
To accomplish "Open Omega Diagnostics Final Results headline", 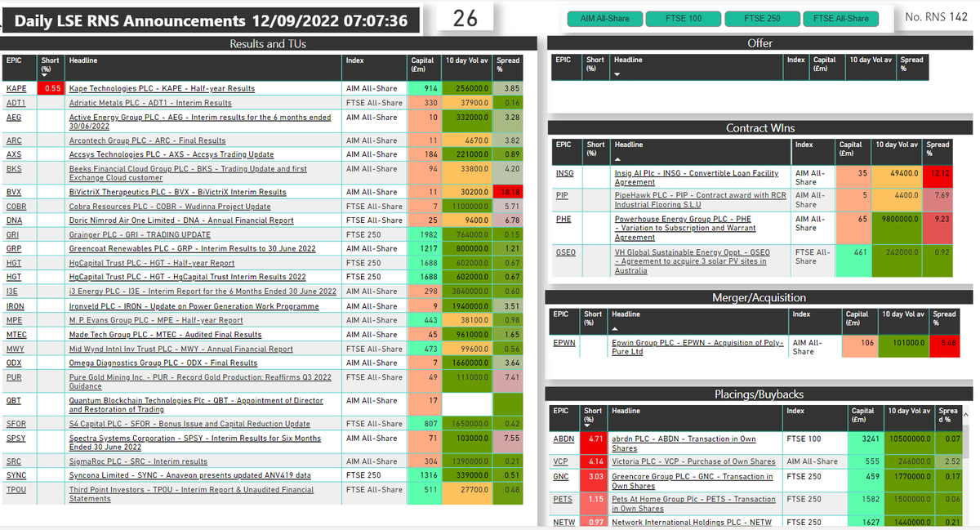I will click(163, 363).
